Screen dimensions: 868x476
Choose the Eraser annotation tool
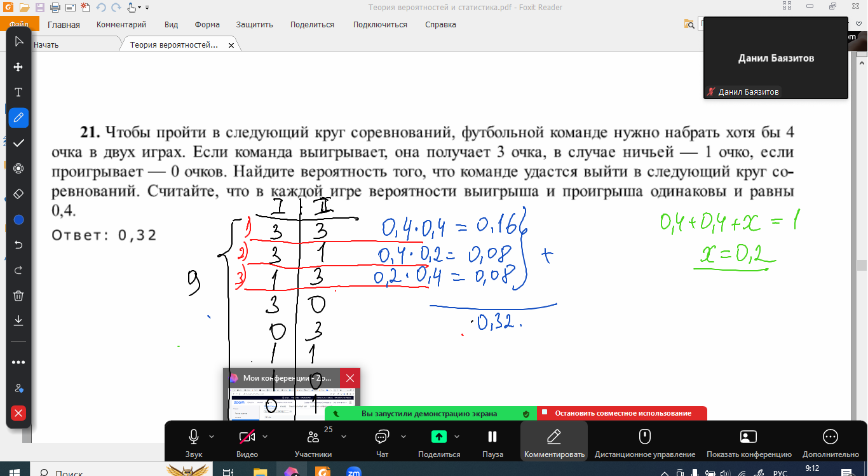(x=18, y=193)
